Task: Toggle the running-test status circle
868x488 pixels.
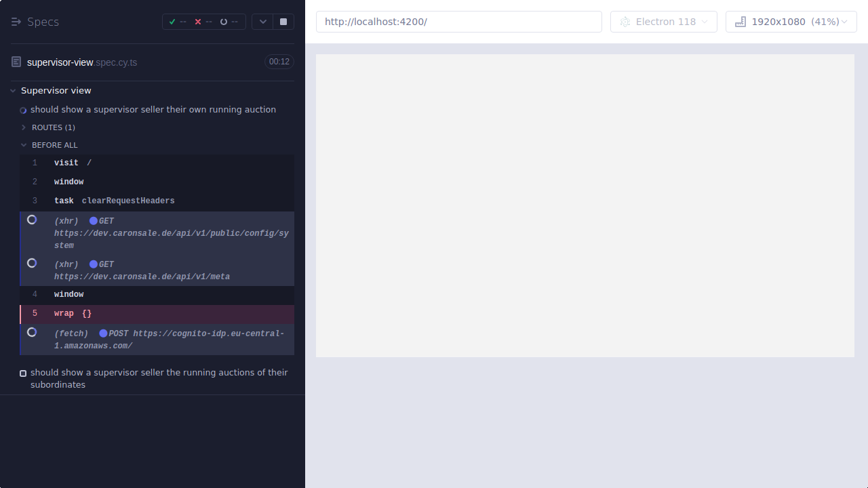Action: coord(22,110)
